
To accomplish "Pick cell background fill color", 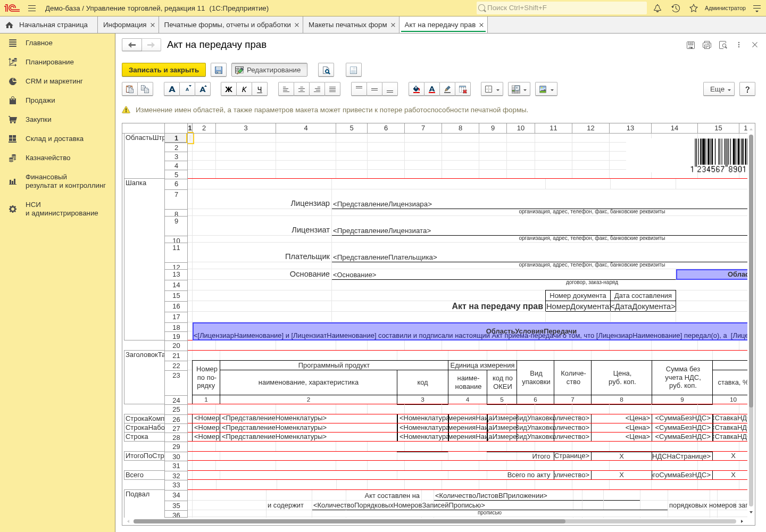I will [417, 89].
